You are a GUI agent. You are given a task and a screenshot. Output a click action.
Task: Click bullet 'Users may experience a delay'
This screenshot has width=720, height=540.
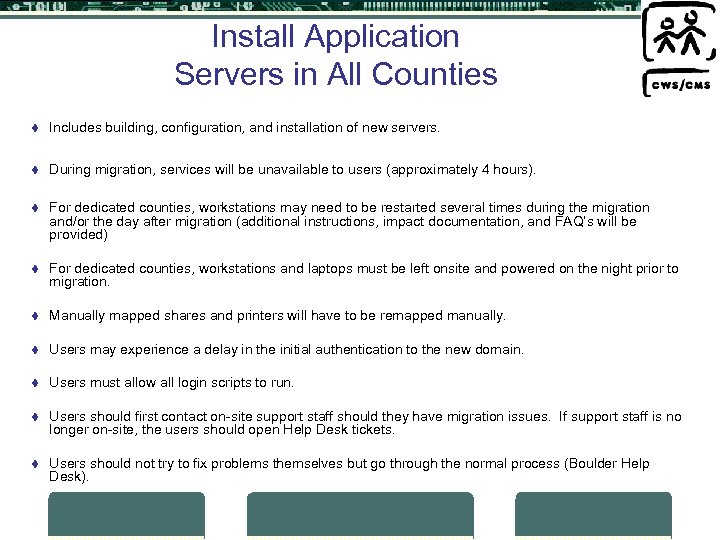point(286,350)
